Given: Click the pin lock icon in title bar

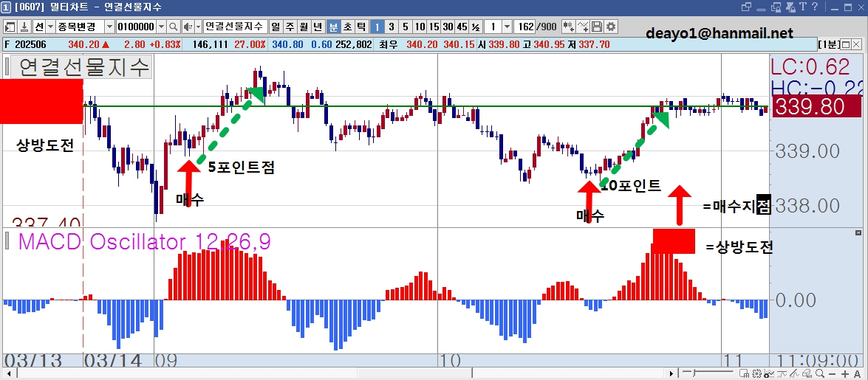Looking at the screenshot, I should tap(790, 7).
